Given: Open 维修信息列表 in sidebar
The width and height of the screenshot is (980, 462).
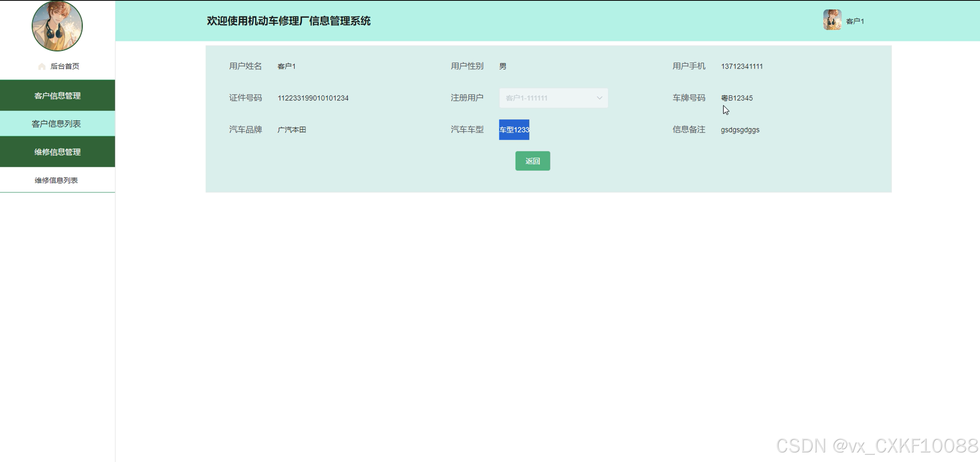Looking at the screenshot, I should point(56,180).
